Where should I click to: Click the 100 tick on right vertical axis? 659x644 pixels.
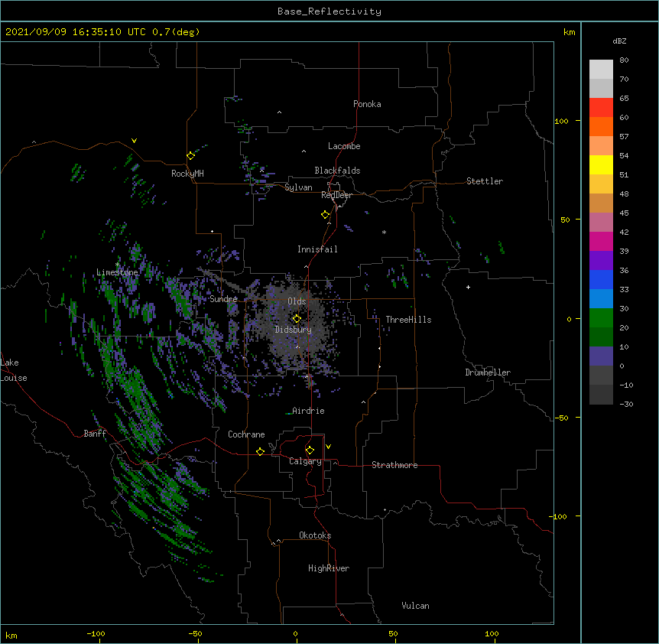tap(561, 121)
